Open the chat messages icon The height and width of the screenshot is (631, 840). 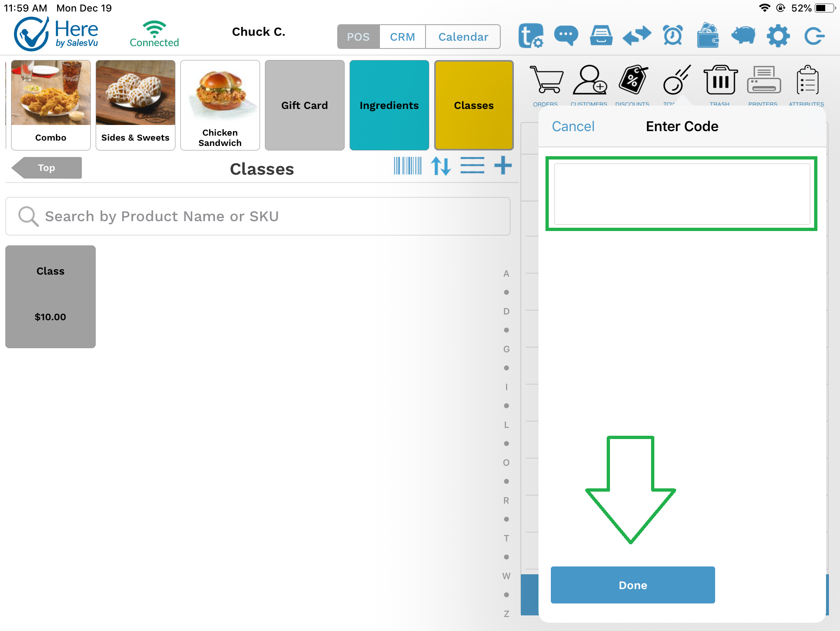566,36
